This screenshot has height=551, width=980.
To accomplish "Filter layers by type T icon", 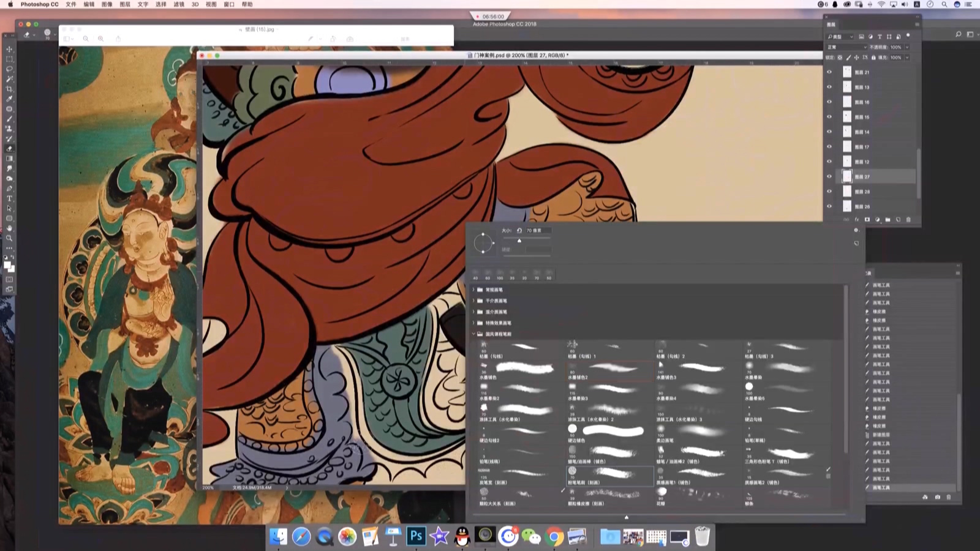I will click(x=880, y=37).
